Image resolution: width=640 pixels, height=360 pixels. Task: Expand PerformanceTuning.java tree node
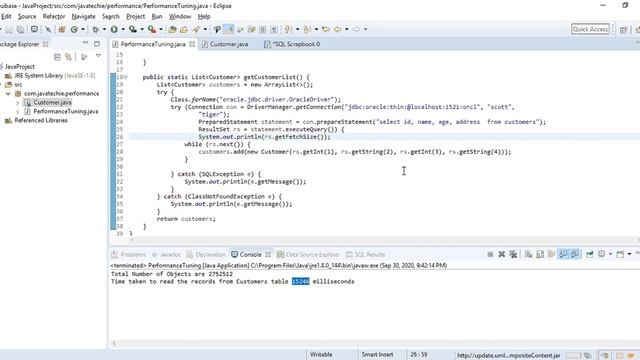pos(18,111)
